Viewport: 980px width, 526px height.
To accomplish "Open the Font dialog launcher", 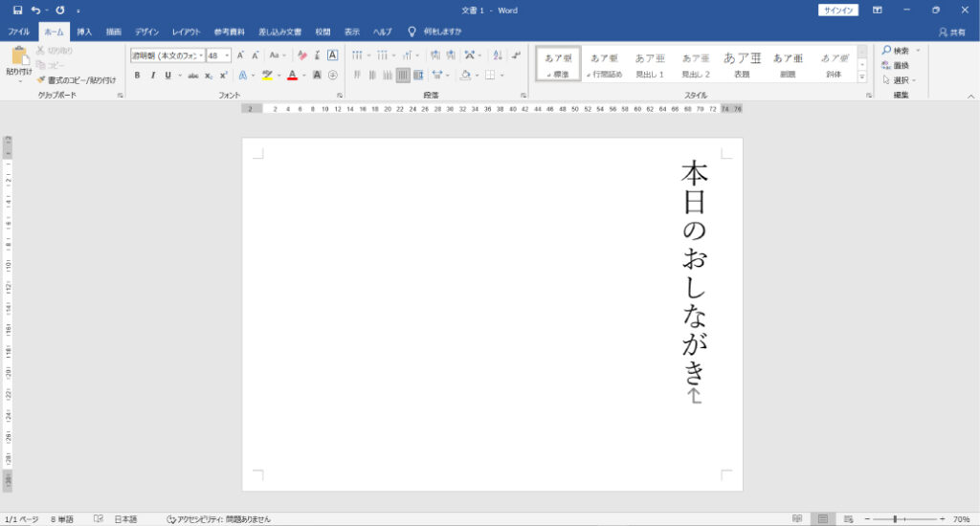I will 340,96.
